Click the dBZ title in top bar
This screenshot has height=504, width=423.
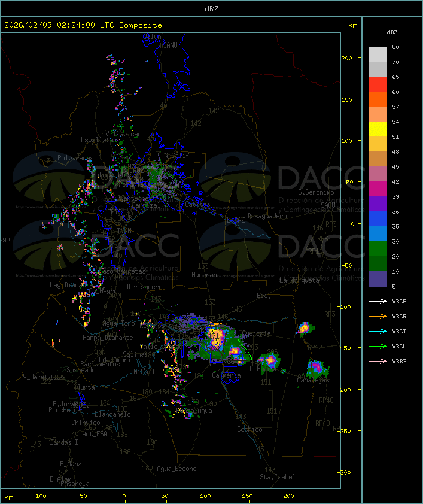click(212, 8)
